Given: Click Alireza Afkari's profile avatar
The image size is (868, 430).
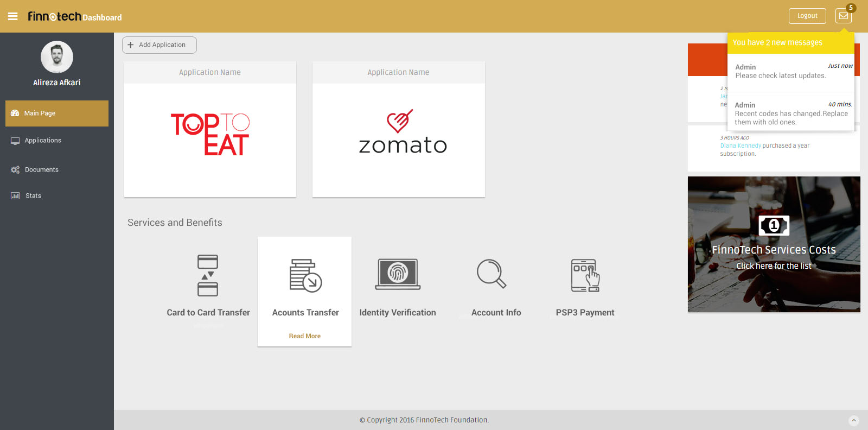Looking at the screenshot, I should pyautogui.click(x=57, y=57).
